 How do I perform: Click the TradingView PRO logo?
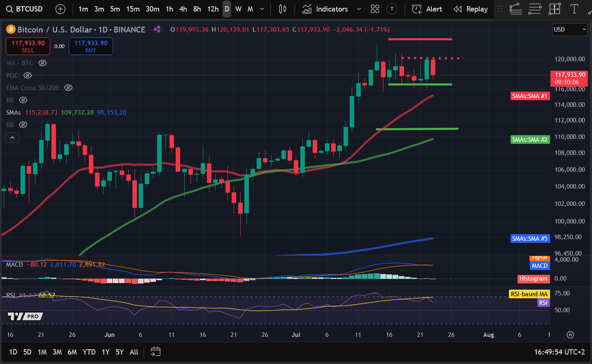pyautogui.click(x=25, y=316)
